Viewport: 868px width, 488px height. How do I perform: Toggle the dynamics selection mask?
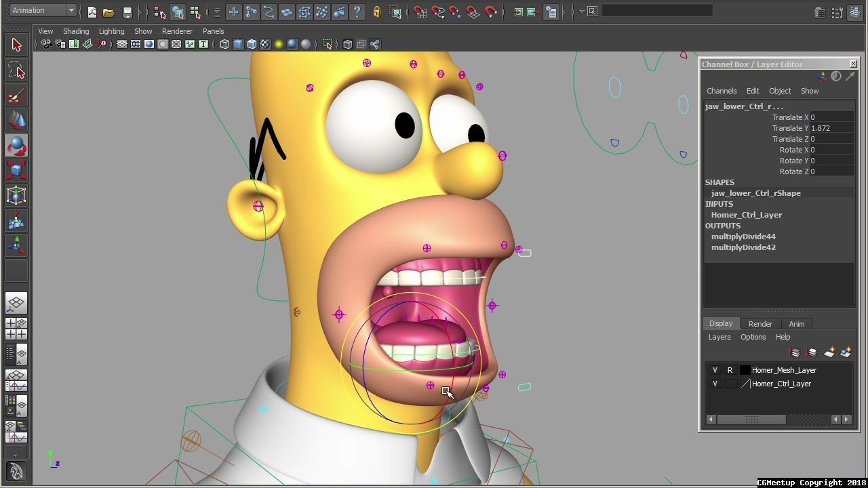321,12
